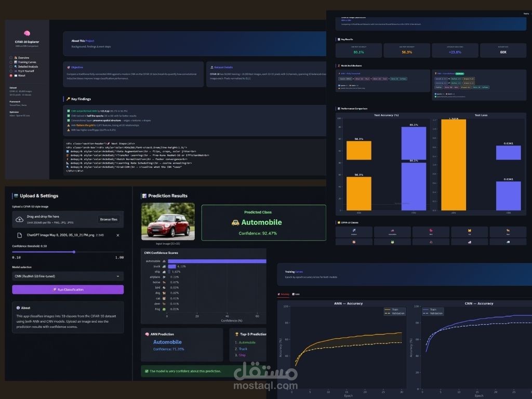Click the icon beside Key Results heading
The width and height of the screenshot is (532, 399).
click(x=339, y=39)
